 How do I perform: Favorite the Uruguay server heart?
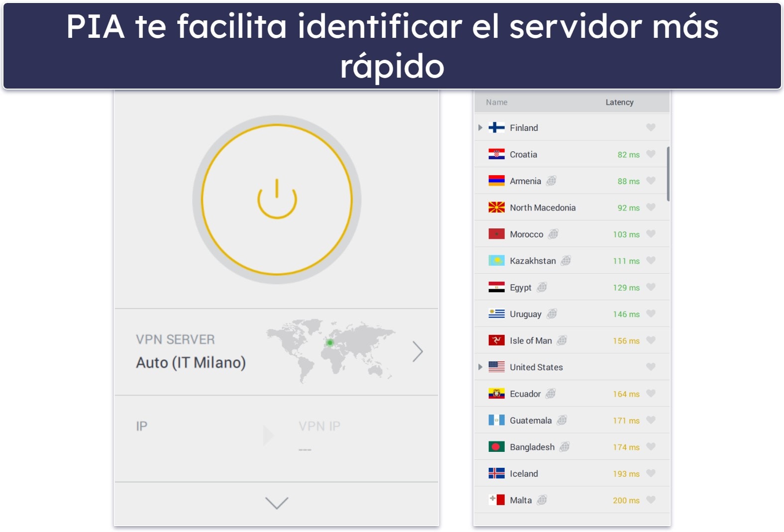(651, 314)
